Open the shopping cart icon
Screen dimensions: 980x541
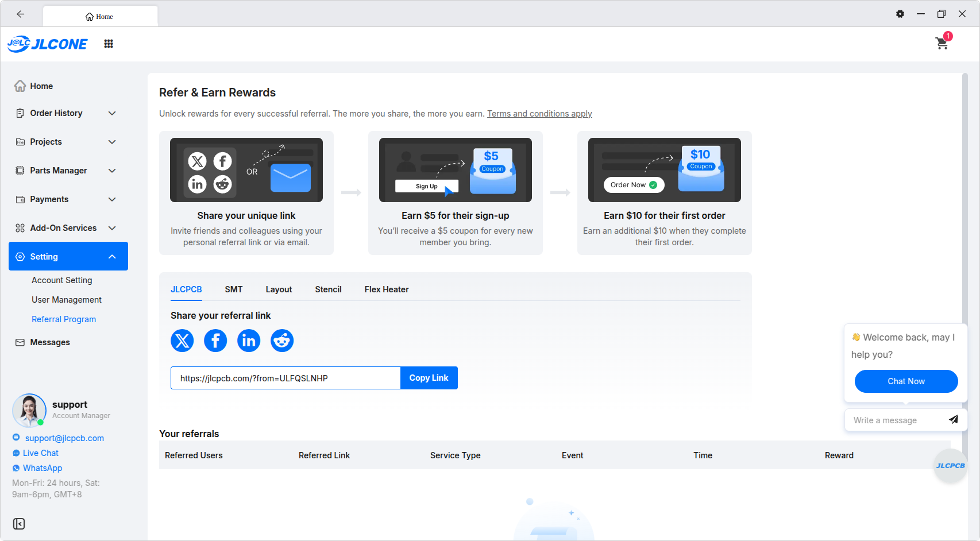coord(942,43)
